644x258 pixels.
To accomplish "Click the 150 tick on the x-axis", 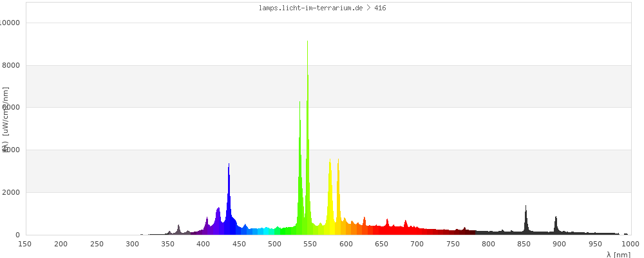I will (x=25, y=243).
